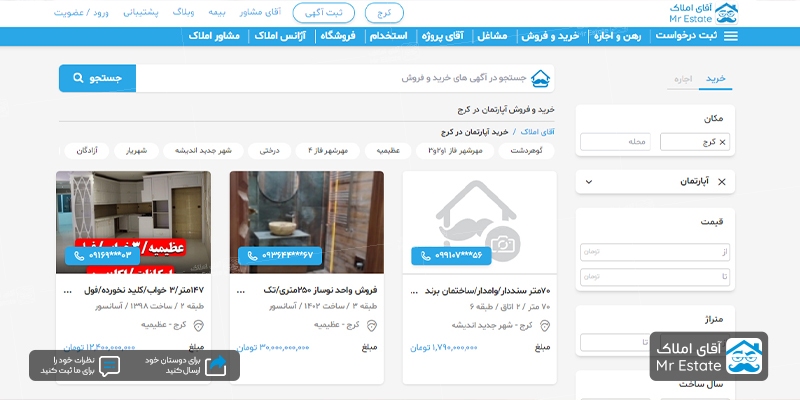
Task: Focus the listings search field
Action: [x=345, y=78]
